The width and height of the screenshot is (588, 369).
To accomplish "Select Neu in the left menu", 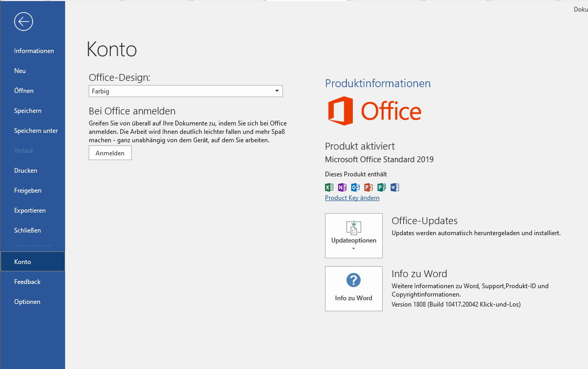I will pos(20,71).
